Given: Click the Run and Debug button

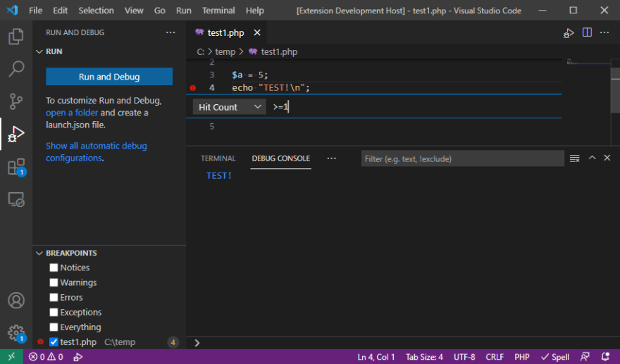Looking at the screenshot, I should point(109,77).
